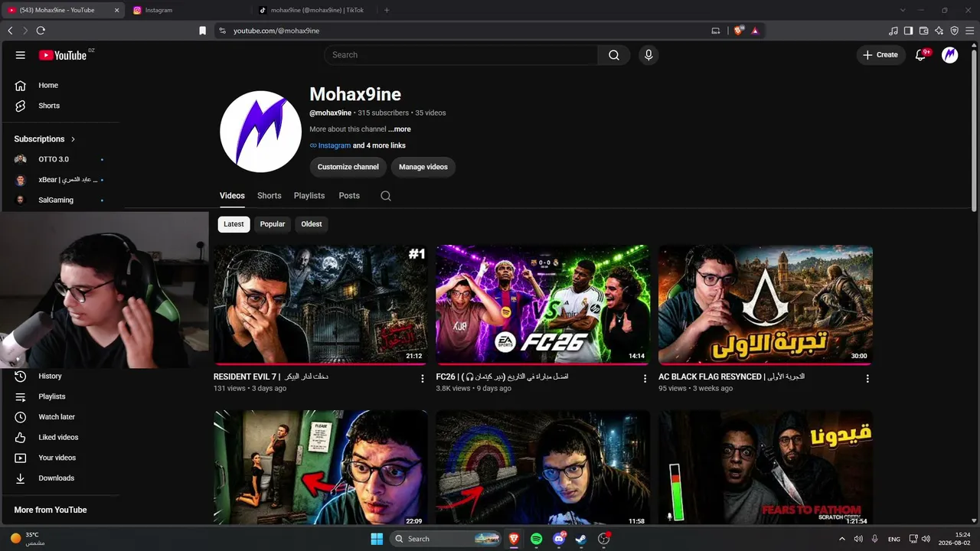Play the AC Black Flag video thumbnail

pyautogui.click(x=766, y=305)
